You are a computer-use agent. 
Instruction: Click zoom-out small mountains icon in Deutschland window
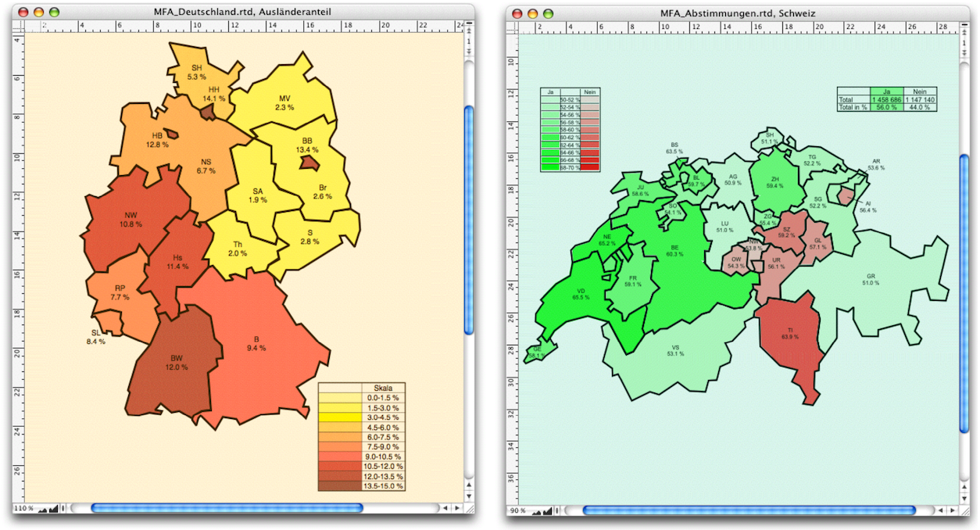[x=42, y=509]
